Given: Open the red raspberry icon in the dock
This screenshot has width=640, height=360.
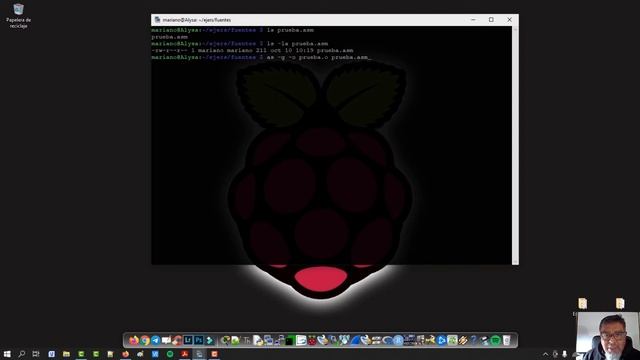Looking at the screenshot, I should coord(312,340).
